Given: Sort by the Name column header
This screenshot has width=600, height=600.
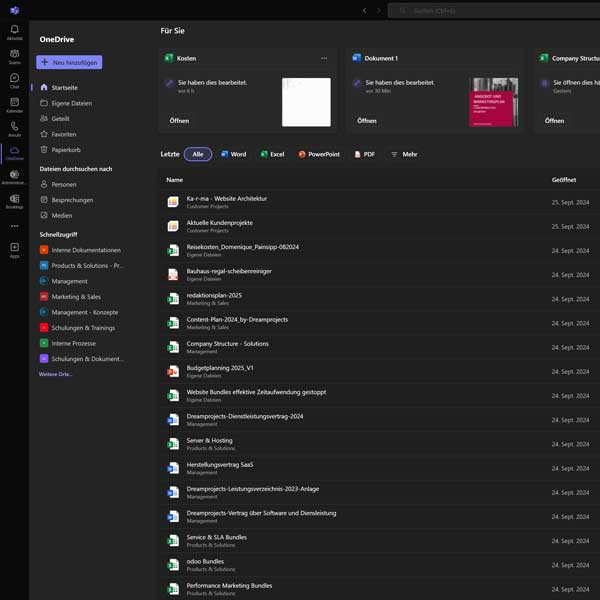Looking at the screenshot, I should 174,180.
